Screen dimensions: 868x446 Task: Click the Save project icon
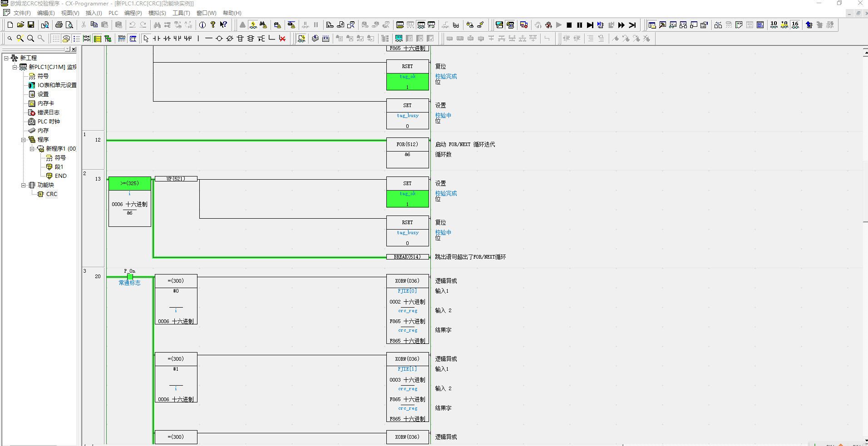31,25
